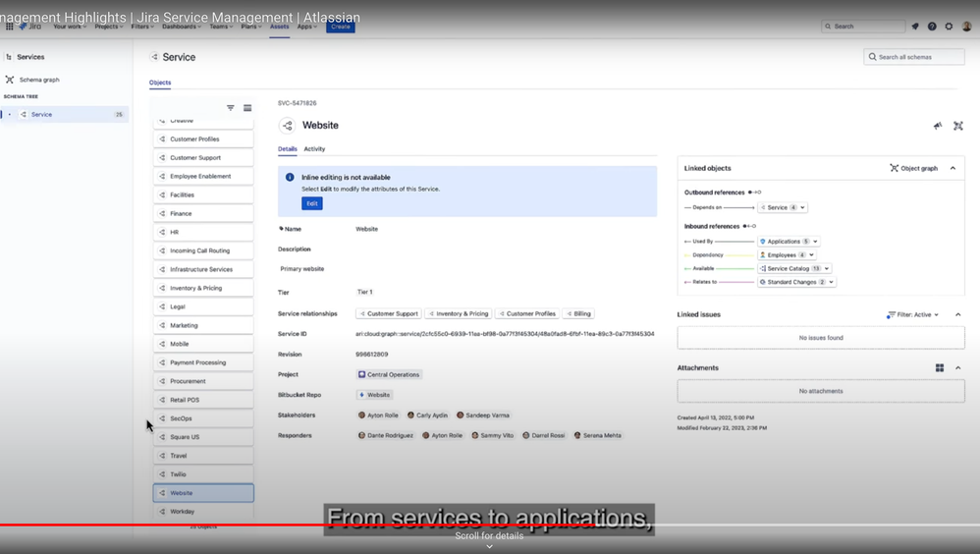Select the Objects tab
Image resolution: width=980 pixels, height=554 pixels.
(160, 83)
